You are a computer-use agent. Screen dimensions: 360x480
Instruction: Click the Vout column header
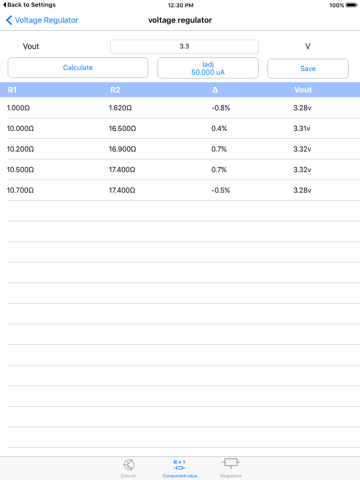pyautogui.click(x=303, y=90)
